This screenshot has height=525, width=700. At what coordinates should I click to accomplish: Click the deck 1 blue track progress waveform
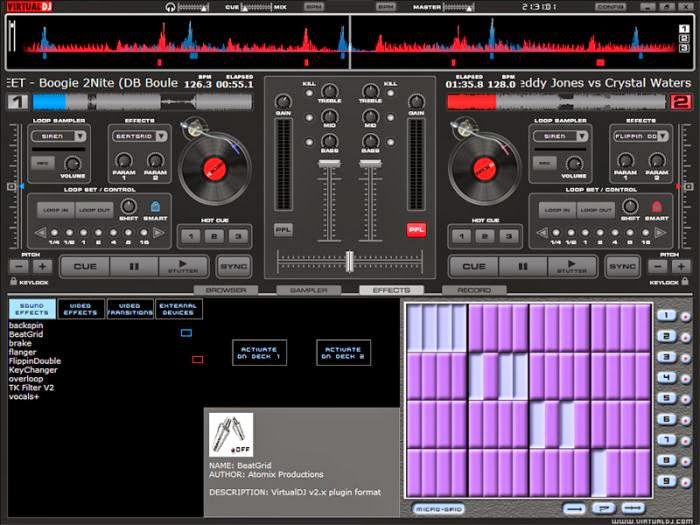49,102
